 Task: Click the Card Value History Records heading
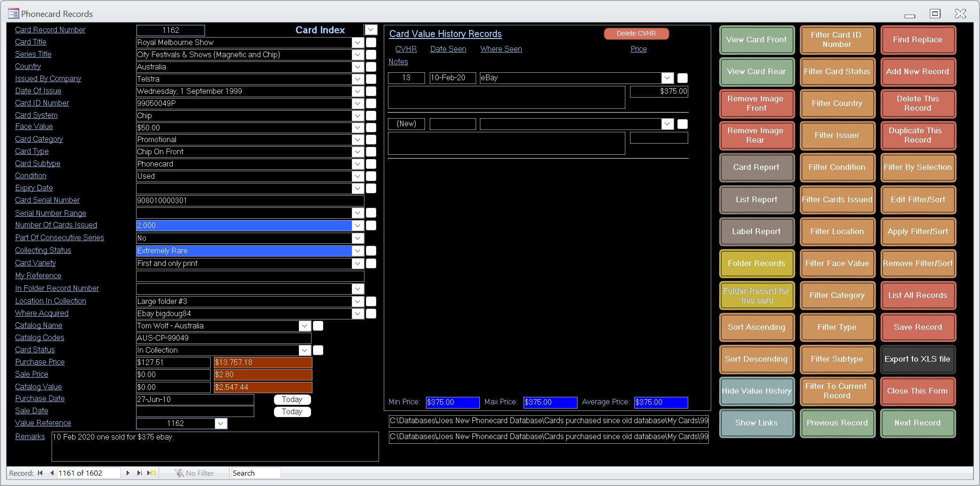(x=445, y=34)
